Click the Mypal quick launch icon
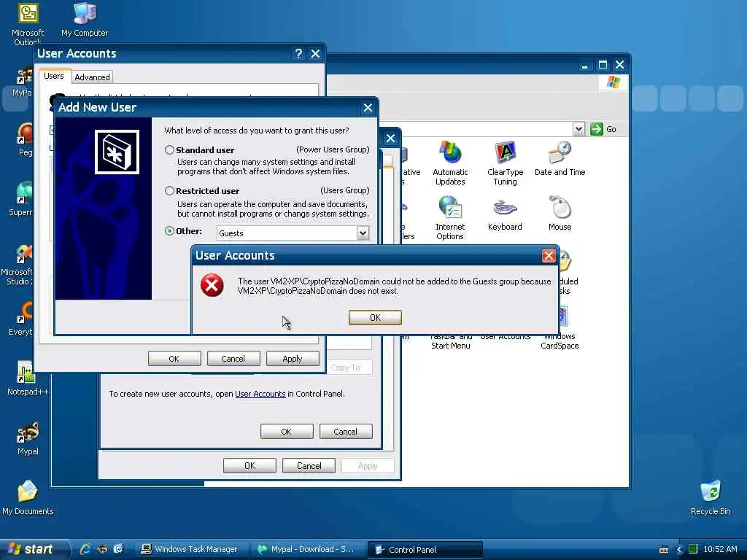The image size is (747, 560). pyautogui.click(x=102, y=549)
